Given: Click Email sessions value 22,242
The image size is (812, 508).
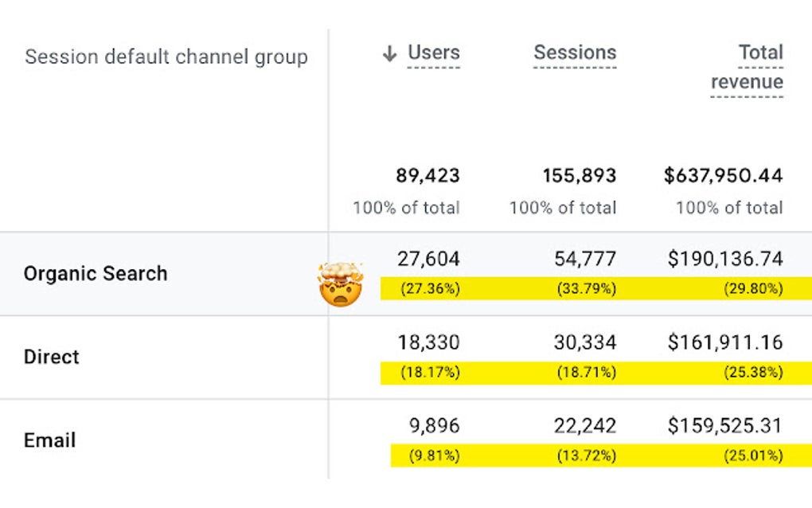Looking at the screenshot, I should 585,426.
